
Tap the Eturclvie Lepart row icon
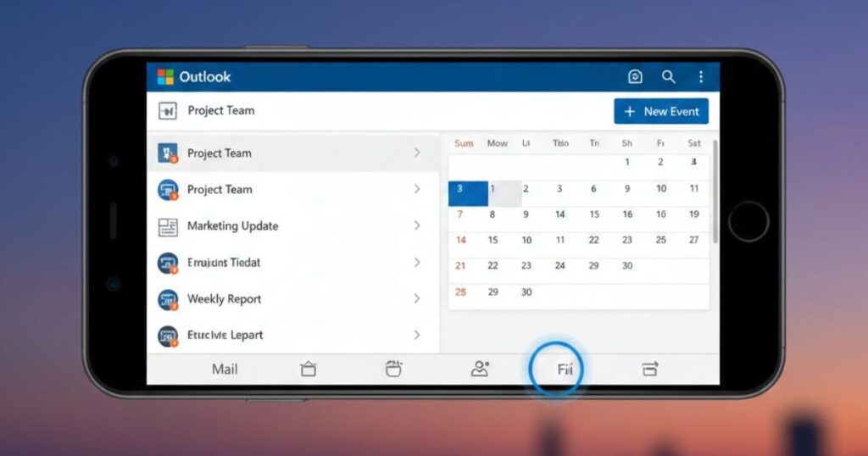[168, 336]
